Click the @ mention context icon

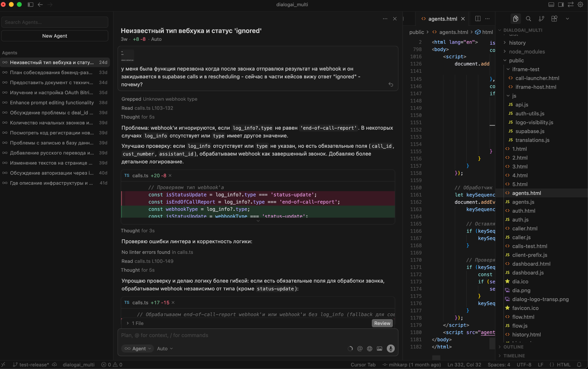(x=360, y=348)
